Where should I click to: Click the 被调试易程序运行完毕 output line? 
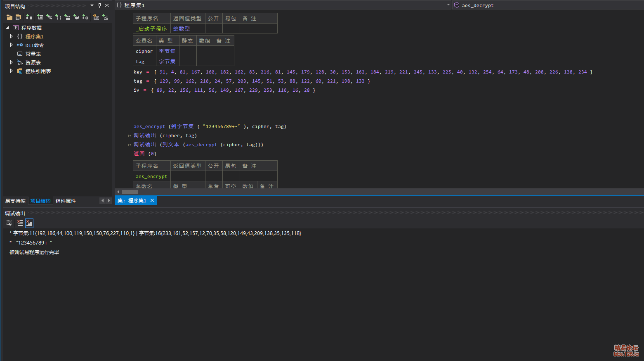click(x=34, y=252)
